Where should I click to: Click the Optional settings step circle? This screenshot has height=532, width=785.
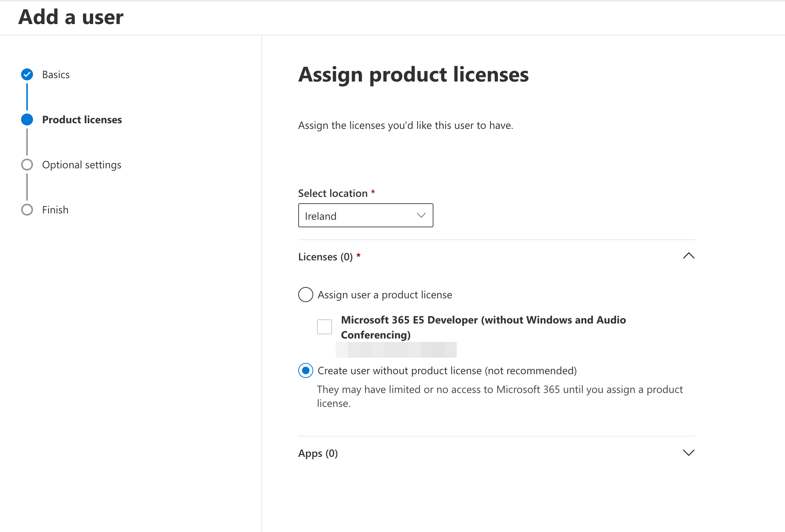point(27,165)
